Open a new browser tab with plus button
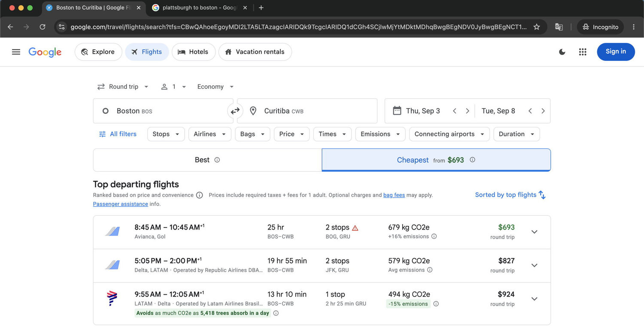 [x=261, y=8]
